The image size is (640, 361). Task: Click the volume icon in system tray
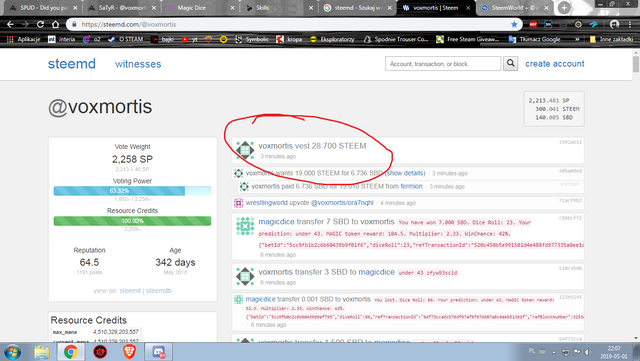(588, 352)
